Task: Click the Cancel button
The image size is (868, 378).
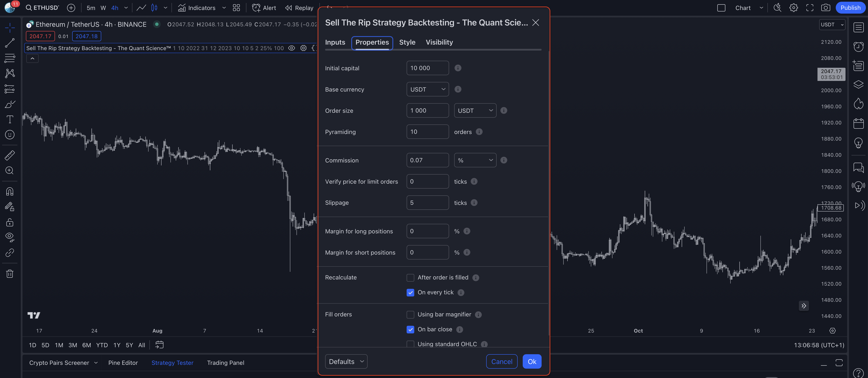Action: (x=501, y=361)
